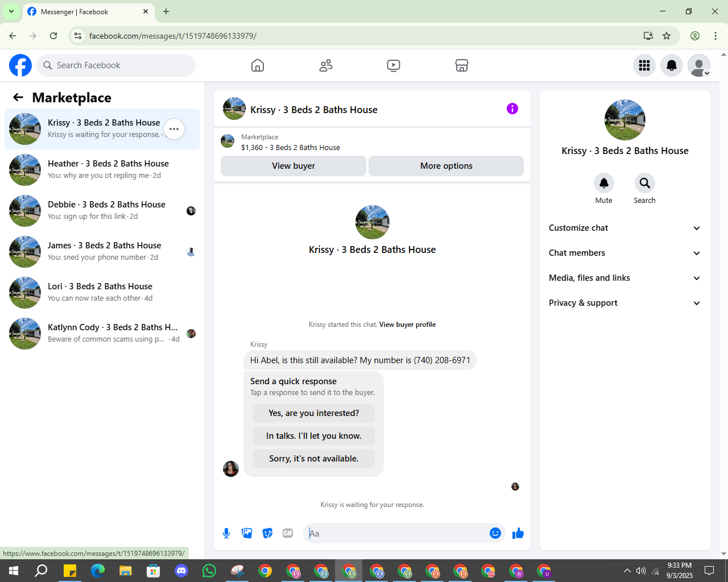Image resolution: width=728 pixels, height=582 pixels.
Task: Open File Explorer from the taskbar
Action: (126, 571)
